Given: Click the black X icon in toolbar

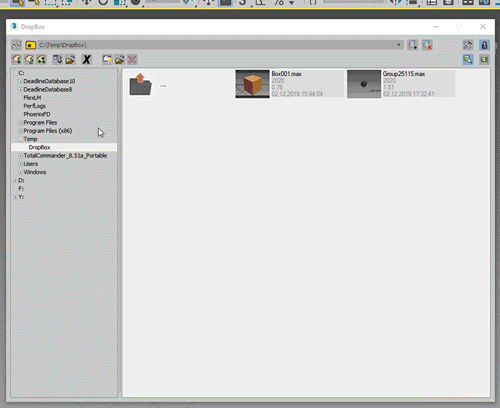Looking at the screenshot, I should (x=87, y=60).
